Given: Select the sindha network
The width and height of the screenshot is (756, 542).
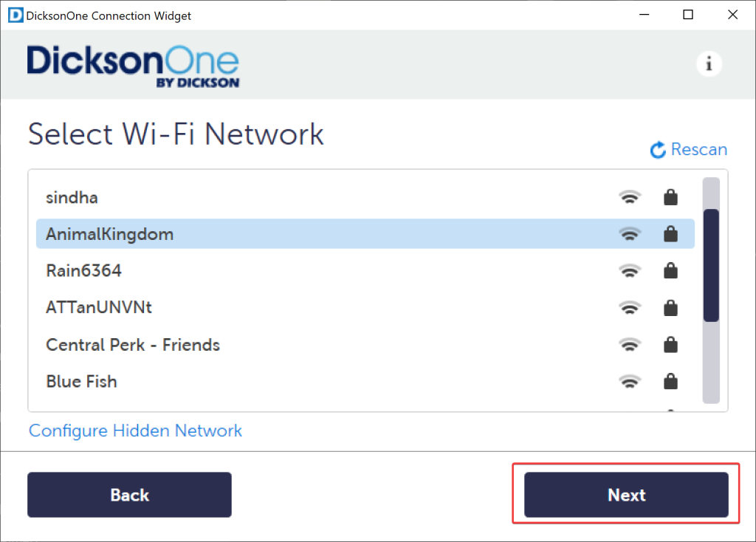Looking at the screenshot, I should coord(72,198).
